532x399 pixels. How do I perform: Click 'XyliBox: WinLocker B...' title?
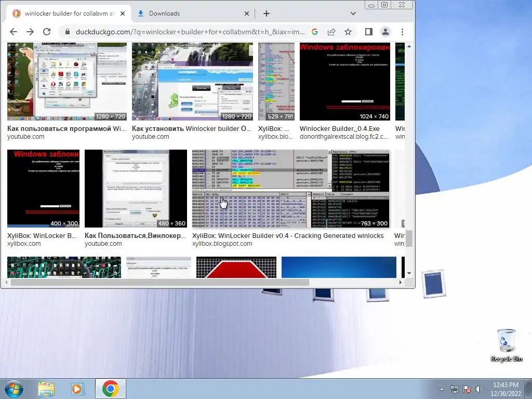tap(42, 235)
